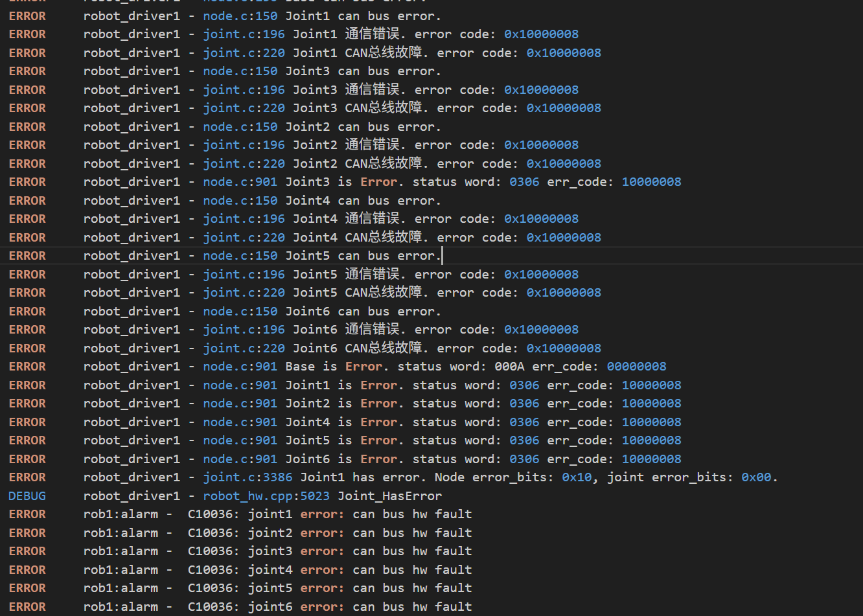The height and width of the screenshot is (616, 863).
Task: Open node.c:150 link for Joint2 can bus error
Action: click(x=240, y=127)
